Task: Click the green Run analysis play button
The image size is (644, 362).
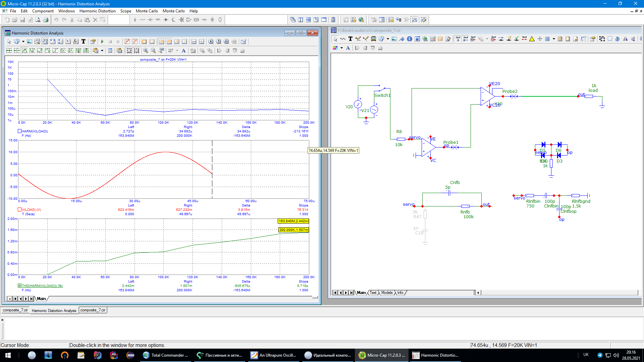Action: point(102,42)
